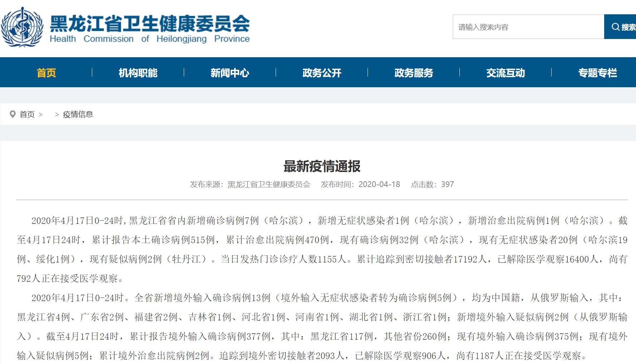Click the paragraph starting 全省新增境外输入确诊病例
Screen dimensions: 636x364
point(322,326)
